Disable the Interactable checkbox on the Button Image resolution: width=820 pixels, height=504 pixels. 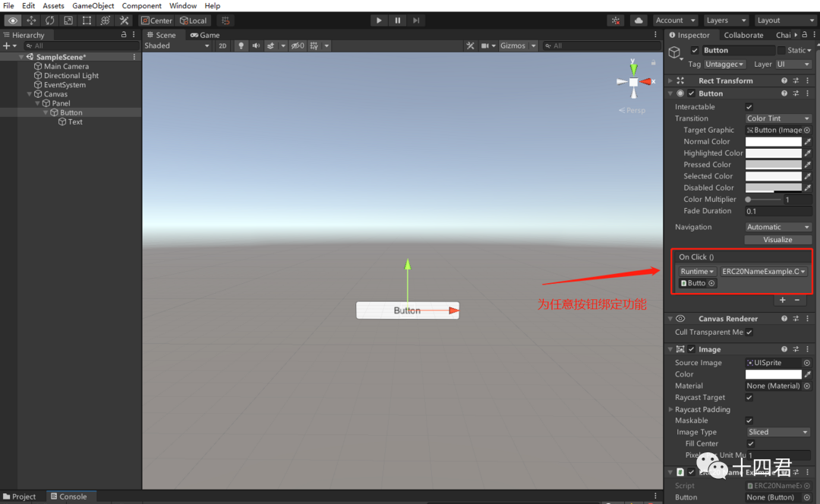(x=749, y=106)
